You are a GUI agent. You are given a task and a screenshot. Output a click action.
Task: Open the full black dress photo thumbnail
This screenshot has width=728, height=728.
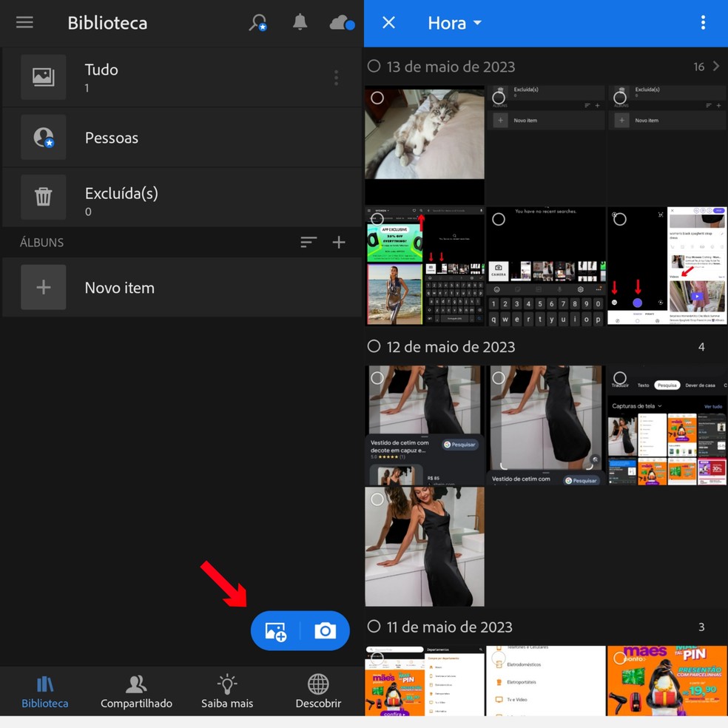click(425, 547)
